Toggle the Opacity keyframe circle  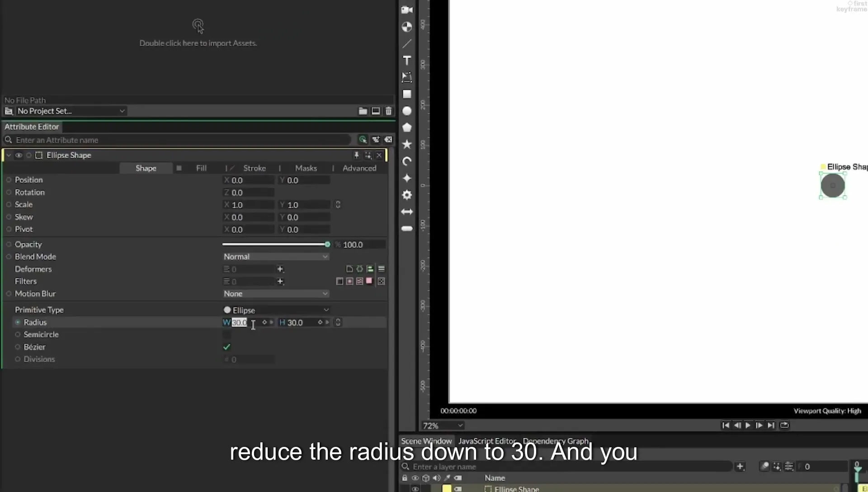(9, 244)
